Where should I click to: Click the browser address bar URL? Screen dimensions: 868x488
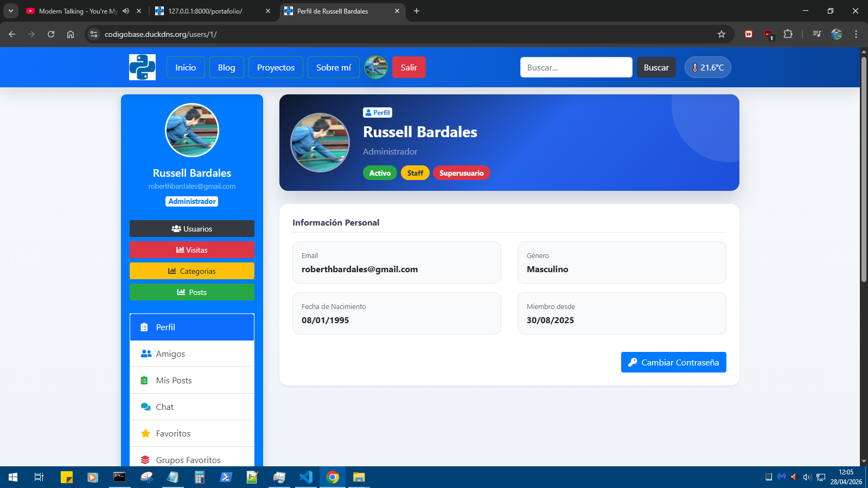[161, 34]
